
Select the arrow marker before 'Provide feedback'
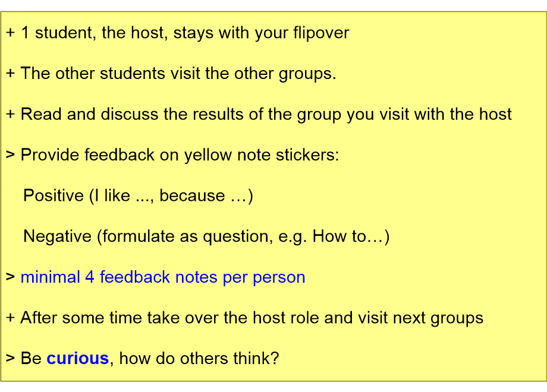(11, 154)
